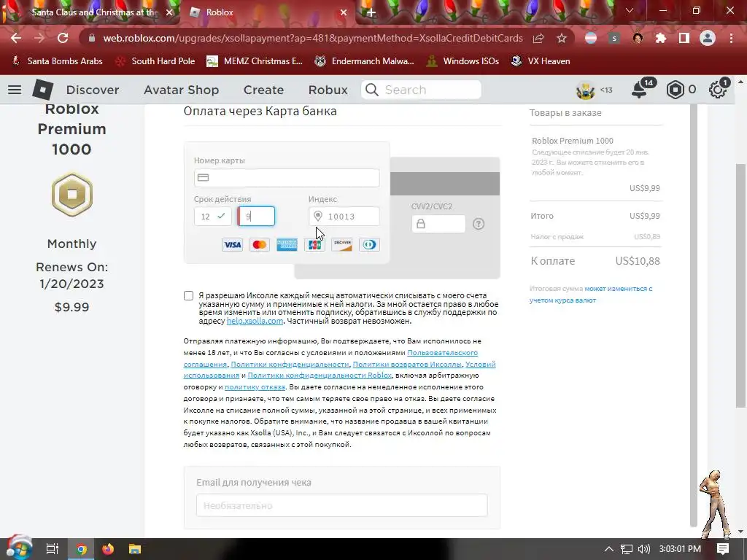Image resolution: width=747 pixels, height=560 pixels.
Task: Open the taskbar volume control
Action: pos(644,549)
